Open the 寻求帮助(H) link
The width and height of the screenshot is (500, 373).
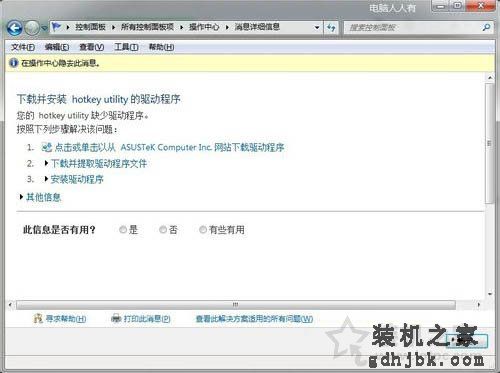pos(66,319)
